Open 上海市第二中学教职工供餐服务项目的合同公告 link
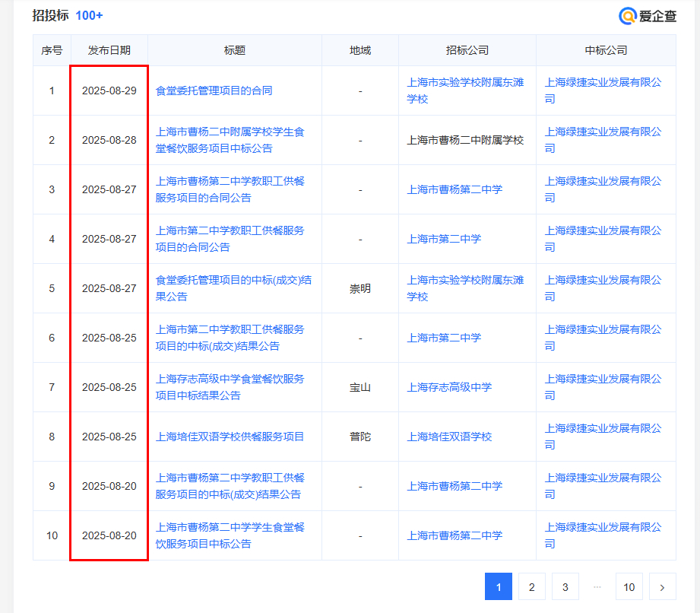This screenshot has height=613, width=700. 230,239
